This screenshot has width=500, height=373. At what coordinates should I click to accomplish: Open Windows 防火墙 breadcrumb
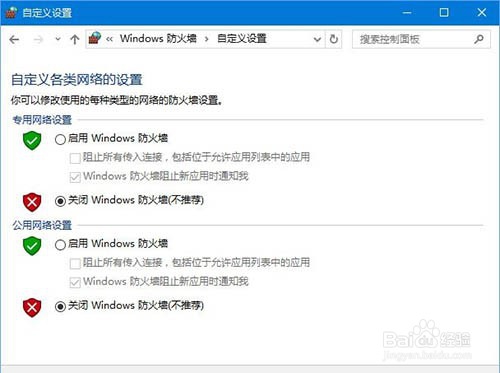click(x=158, y=39)
